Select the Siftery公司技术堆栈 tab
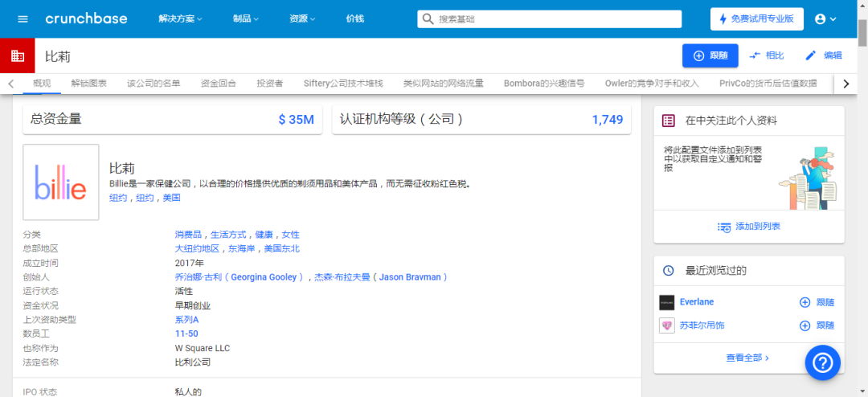Viewport: 868px width, 397px height. (x=343, y=84)
